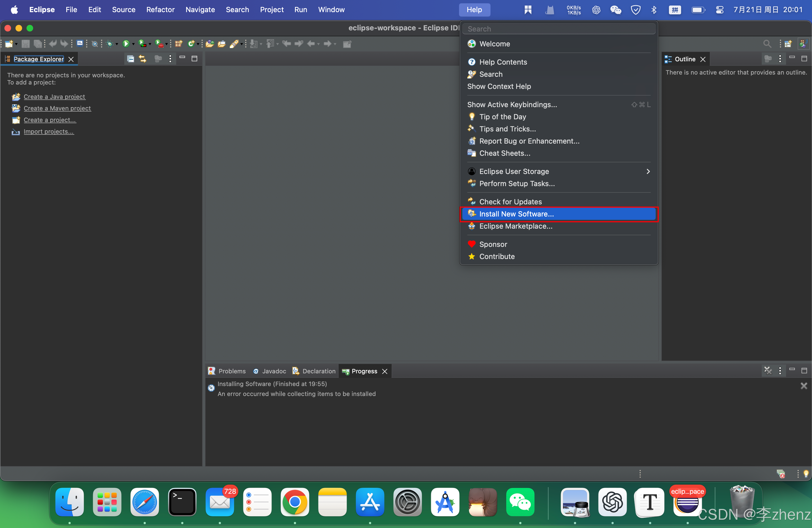This screenshot has width=812, height=528.
Task: Click the New Java Class icon
Action: 191,44
